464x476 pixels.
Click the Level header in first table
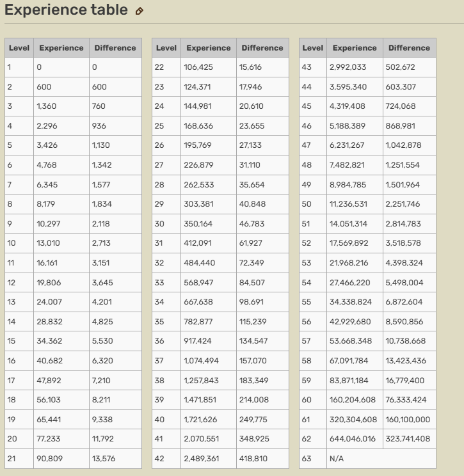(19, 48)
